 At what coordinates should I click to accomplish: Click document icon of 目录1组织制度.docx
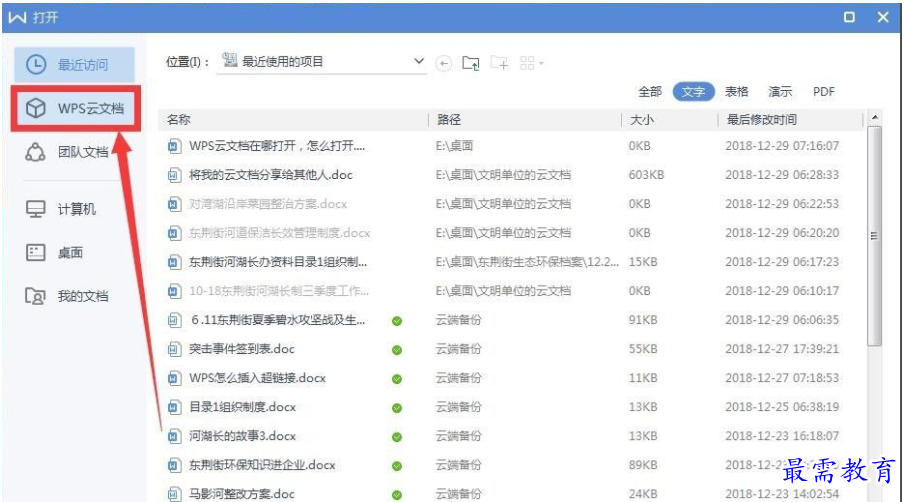pyautogui.click(x=174, y=407)
